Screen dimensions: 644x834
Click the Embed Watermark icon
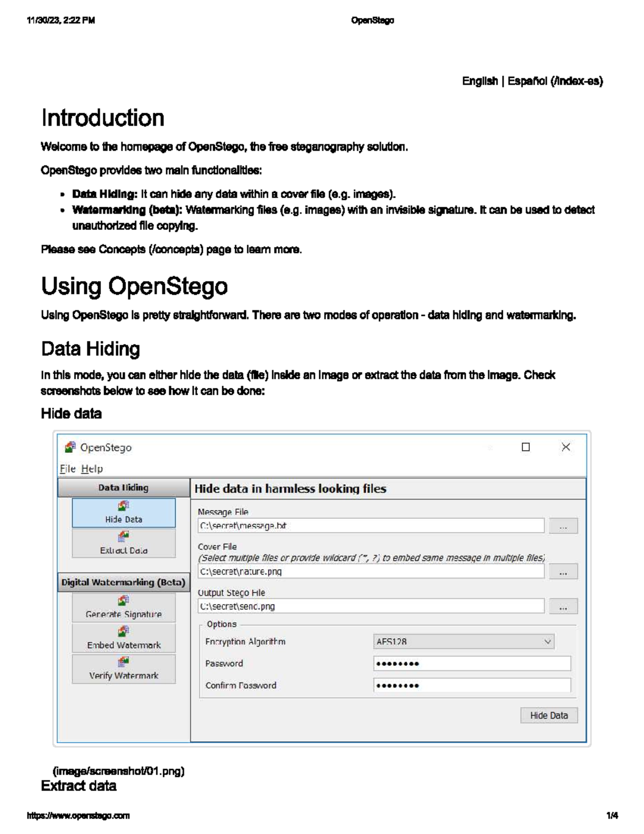[x=123, y=632]
